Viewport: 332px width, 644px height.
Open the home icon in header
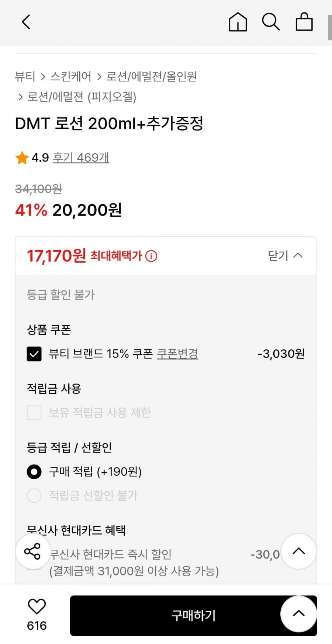point(238,22)
